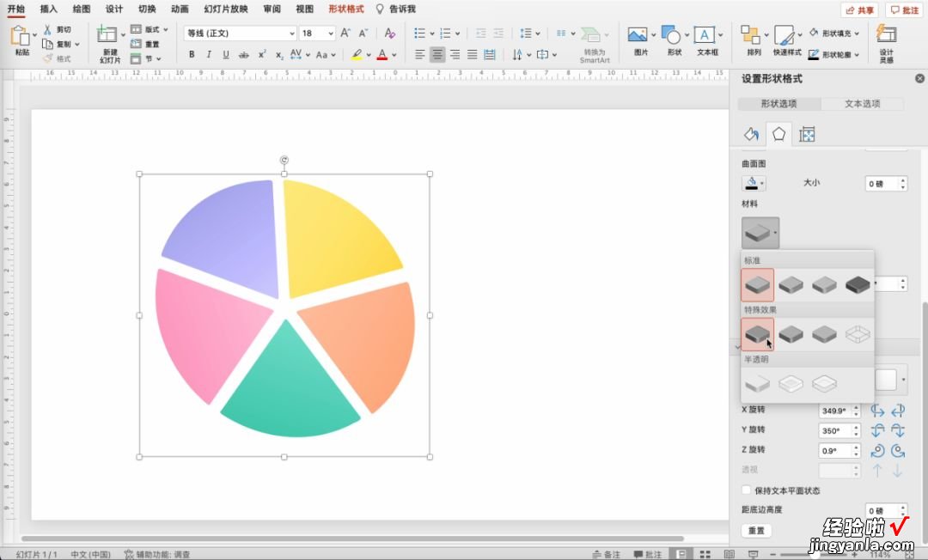The height and width of the screenshot is (560, 928).
Task: Toggle Italic formatting
Action: [209, 54]
